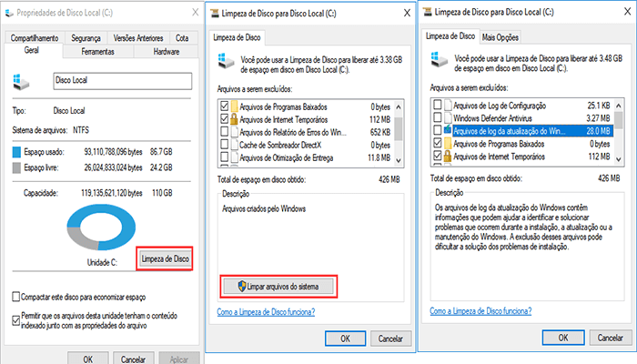
Task: Click list scroll up arrow in middle window
Action: (x=399, y=106)
